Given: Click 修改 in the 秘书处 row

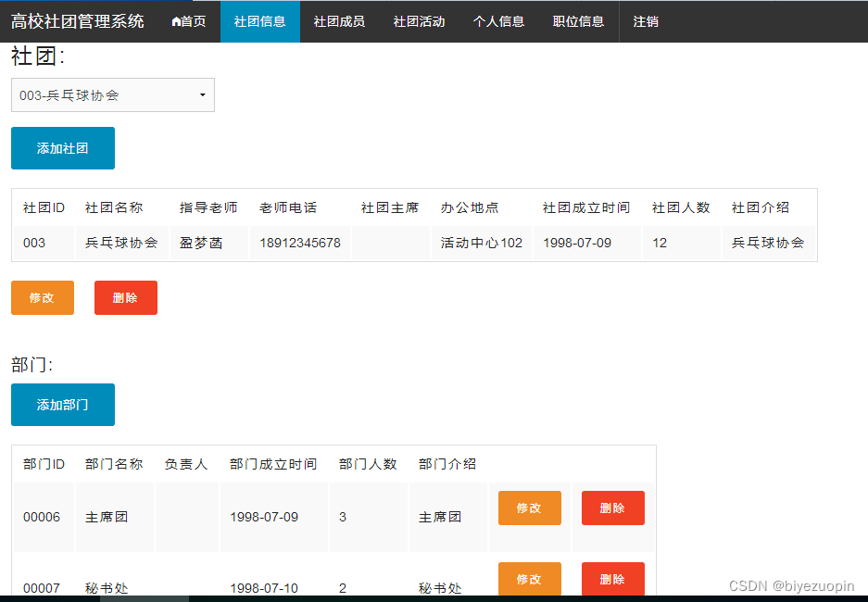Looking at the screenshot, I should [530, 579].
